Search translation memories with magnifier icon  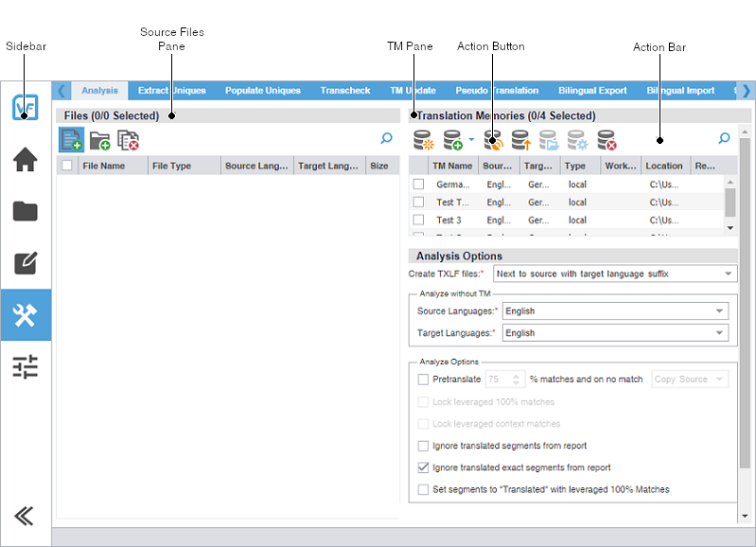point(724,139)
